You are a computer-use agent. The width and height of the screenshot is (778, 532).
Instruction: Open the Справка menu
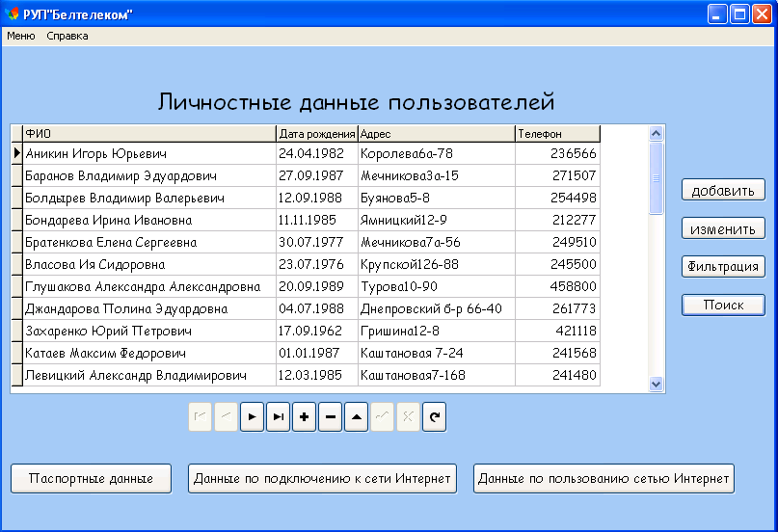coord(67,36)
